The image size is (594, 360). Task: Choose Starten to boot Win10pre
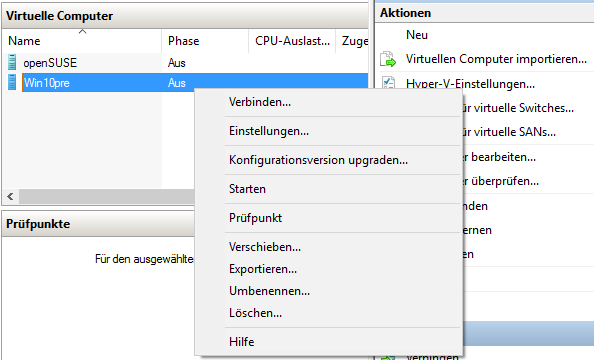(x=247, y=189)
